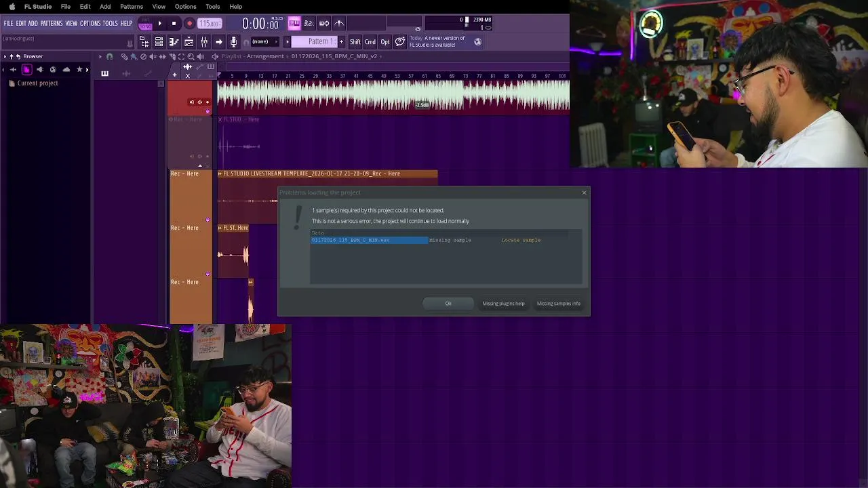Click Missing plugins help button
The height and width of the screenshot is (488, 868).
tap(503, 303)
